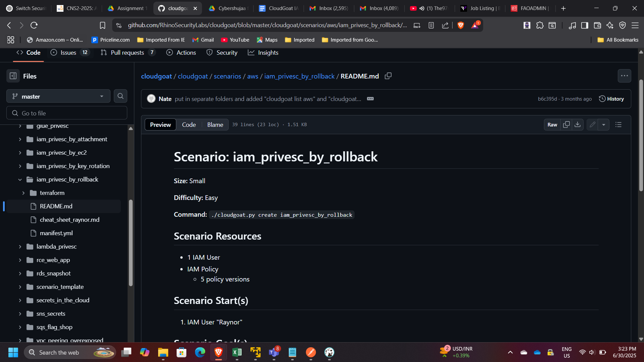Open the kebab menu near README.md
This screenshot has width=644, height=362.
point(625,76)
